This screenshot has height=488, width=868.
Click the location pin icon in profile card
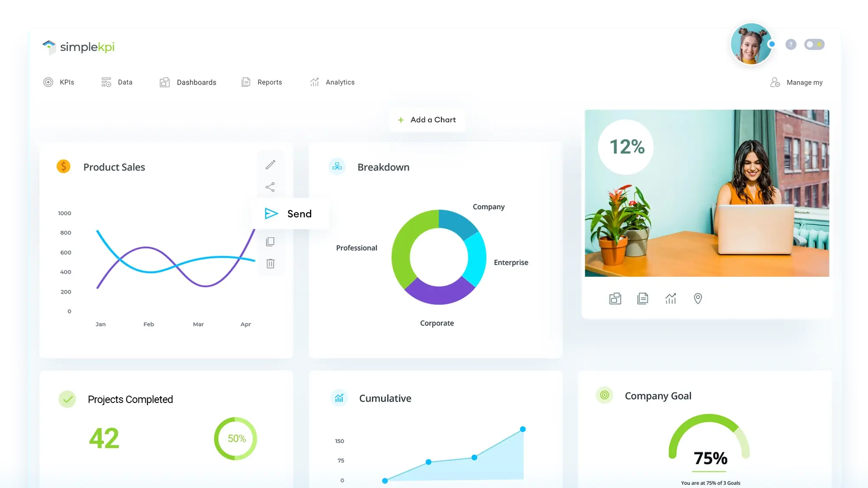coord(697,298)
